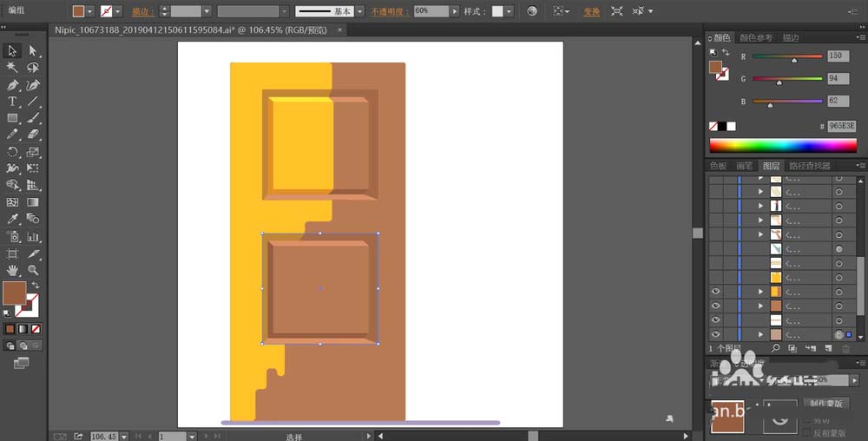Select the Blend tool
Viewport: 868px width, 441px height.
[33, 219]
